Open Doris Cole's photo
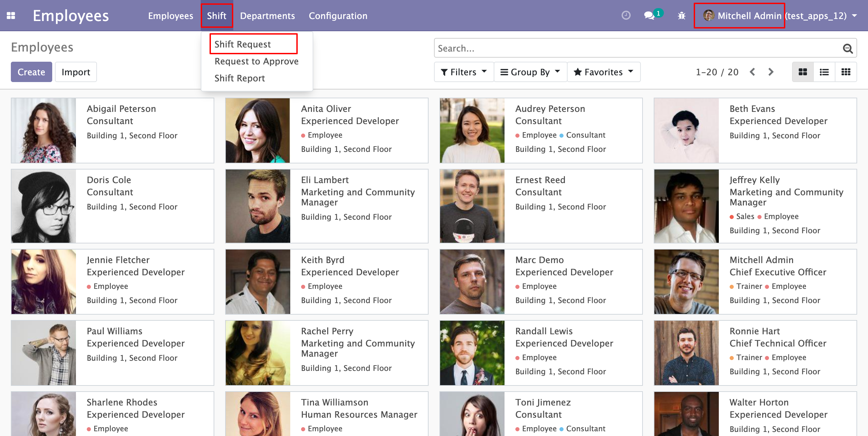This screenshot has height=436, width=868. click(x=43, y=206)
